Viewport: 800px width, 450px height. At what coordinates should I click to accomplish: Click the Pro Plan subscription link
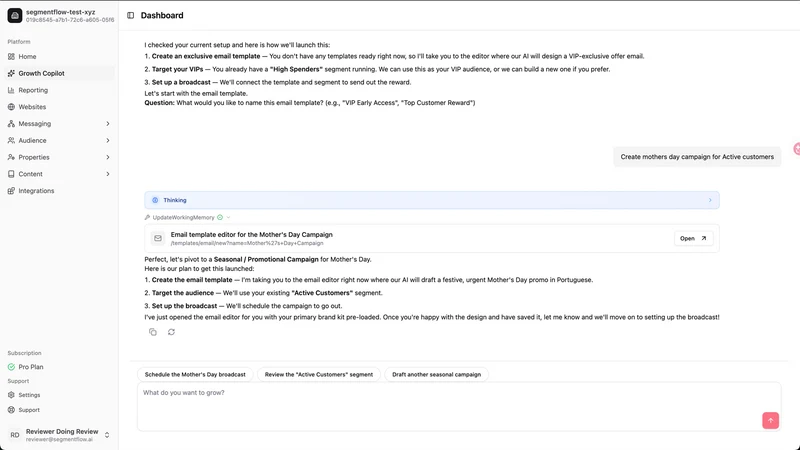[x=59, y=367]
